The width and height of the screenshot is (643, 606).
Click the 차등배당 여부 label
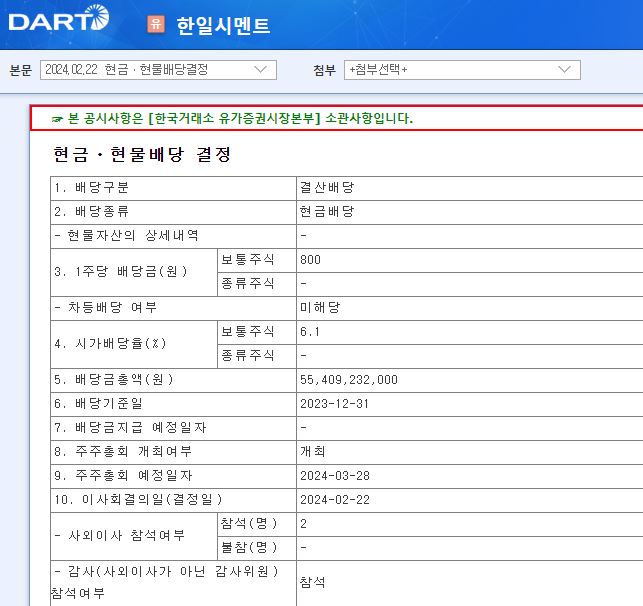click(x=105, y=308)
